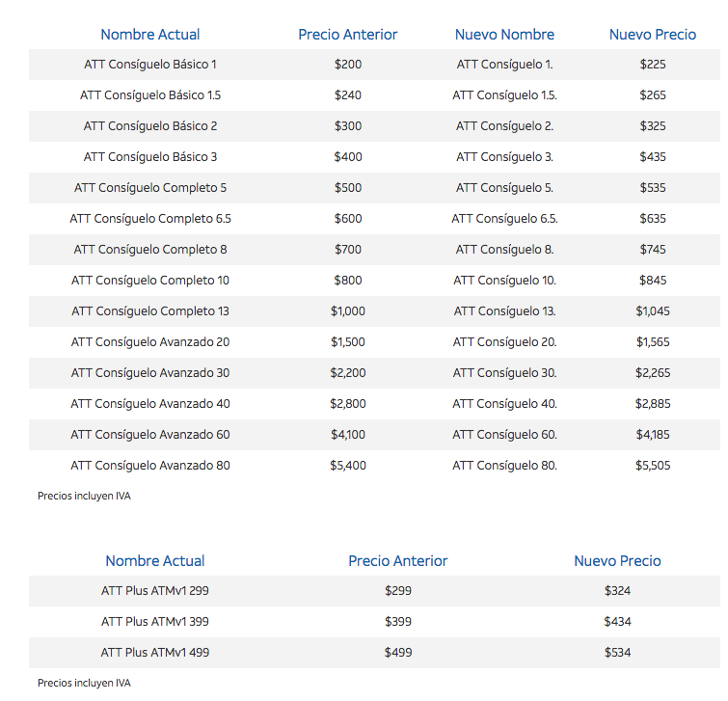Click the Precio Anterior header in first table
The width and height of the screenshot is (728, 701).
[347, 35]
